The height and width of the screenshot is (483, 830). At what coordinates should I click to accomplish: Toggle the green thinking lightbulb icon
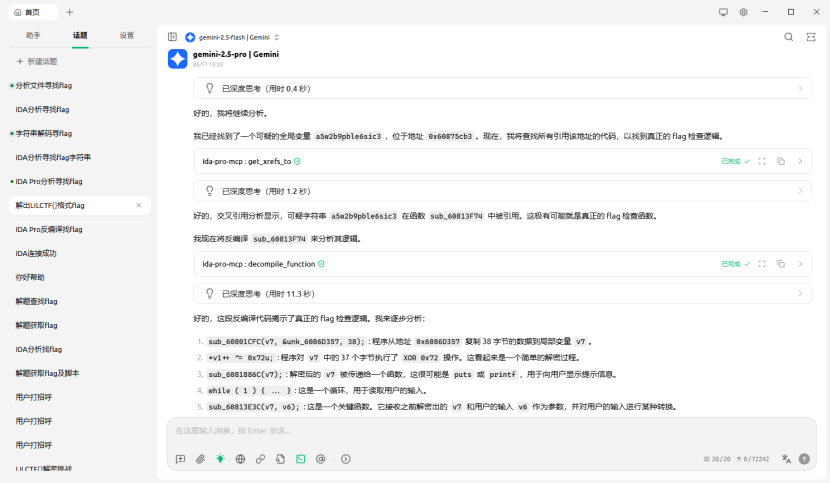pyautogui.click(x=220, y=459)
